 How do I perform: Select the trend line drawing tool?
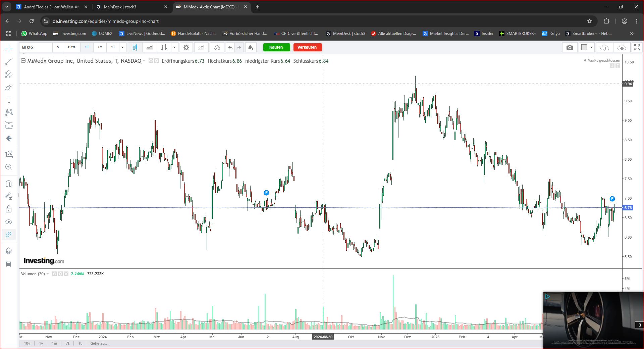[9, 61]
